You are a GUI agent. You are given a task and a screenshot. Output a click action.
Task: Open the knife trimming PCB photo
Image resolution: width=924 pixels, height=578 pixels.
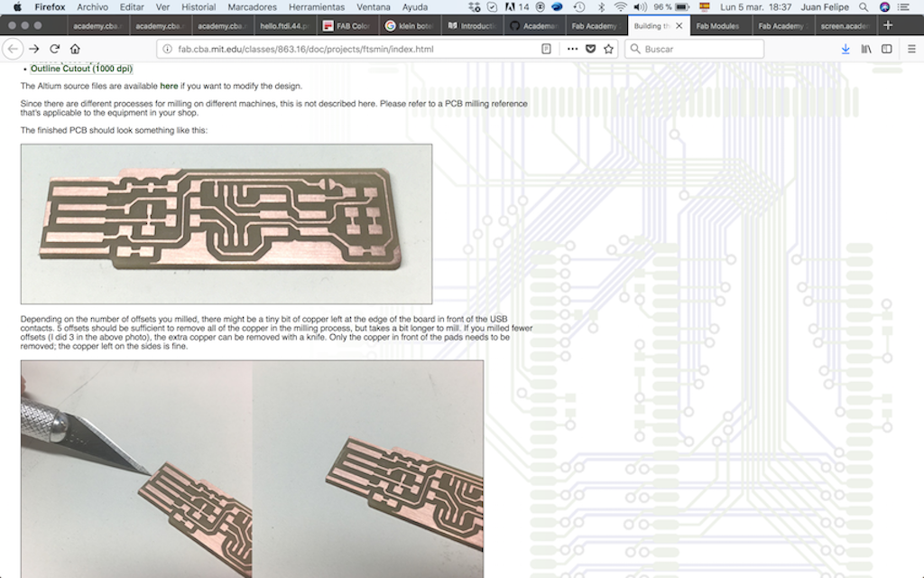253,469
